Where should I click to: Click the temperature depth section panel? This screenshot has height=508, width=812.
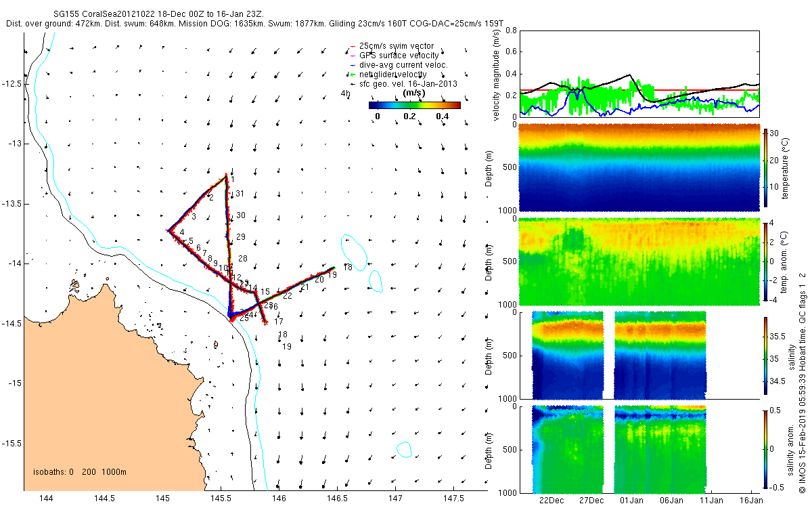639,167
